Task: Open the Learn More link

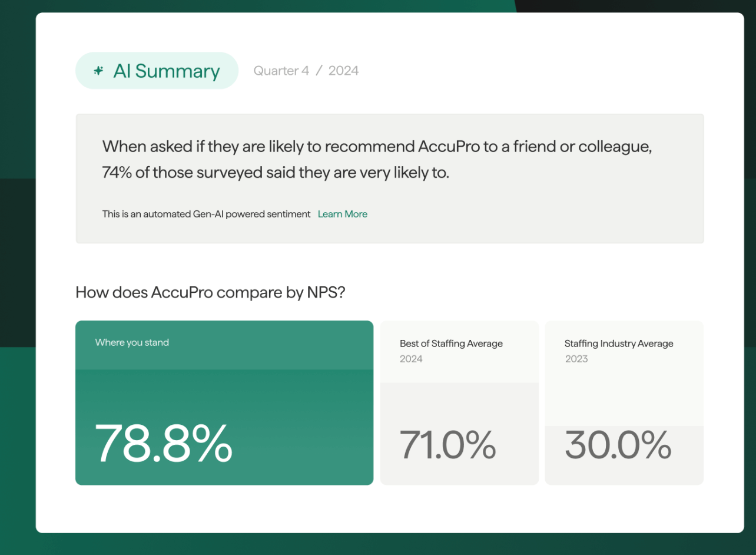Action: pos(342,214)
